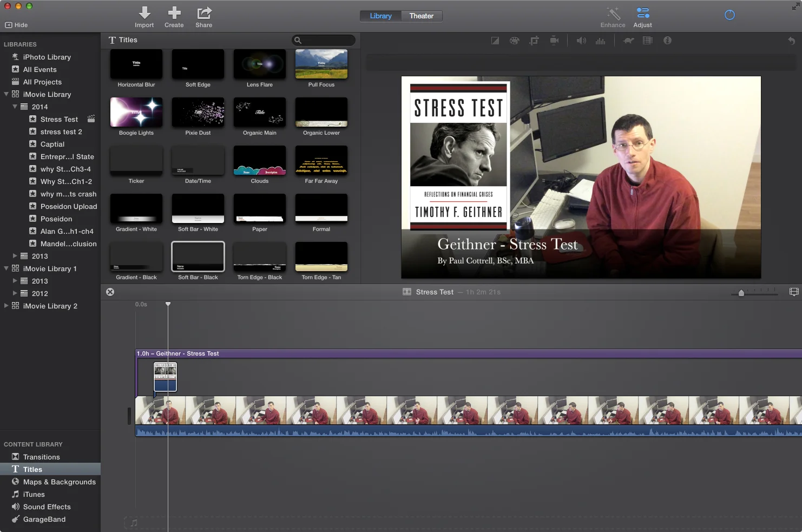Expand 2013 under iMovie Library 1
The width and height of the screenshot is (802, 532).
[x=15, y=281]
